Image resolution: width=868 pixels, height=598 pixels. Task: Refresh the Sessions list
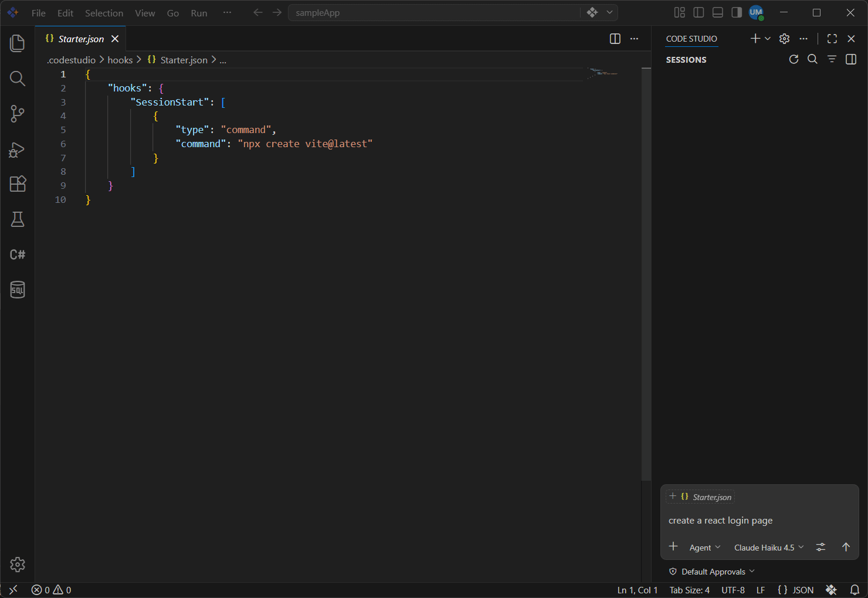(x=794, y=59)
